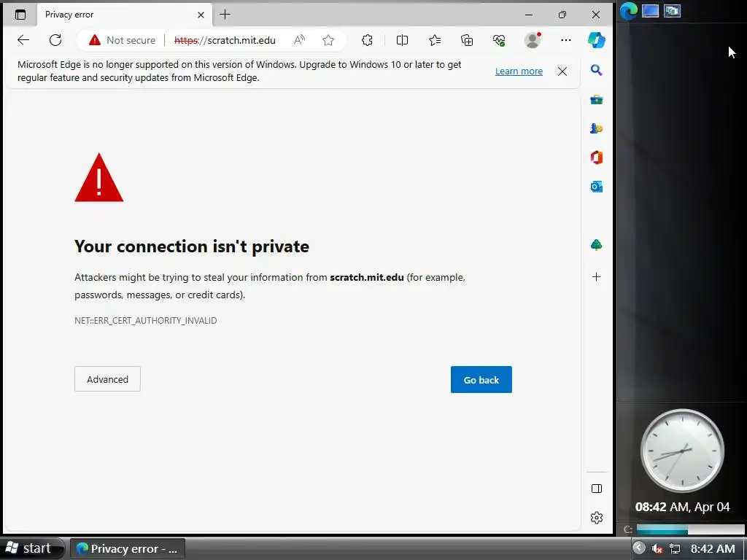The image size is (747, 560).
Task: Click the red warning triangle on page
Action: click(x=99, y=178)
